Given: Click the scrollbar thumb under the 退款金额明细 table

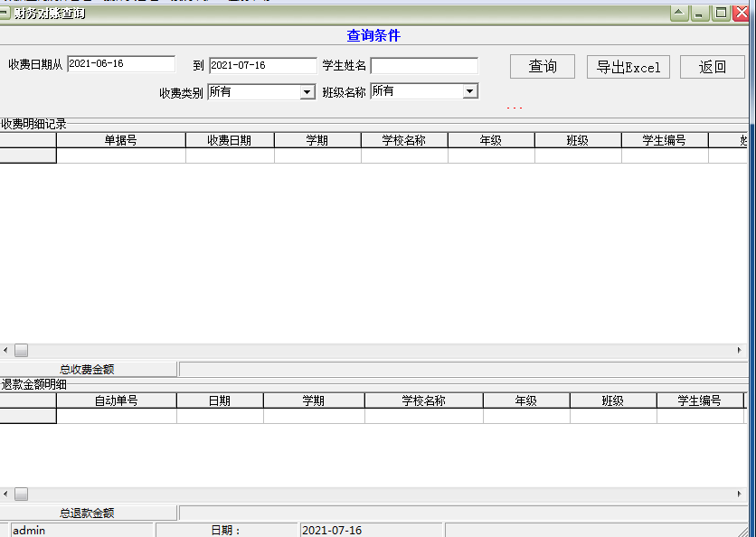Looking at the screenshot, I should click(21, 494).
